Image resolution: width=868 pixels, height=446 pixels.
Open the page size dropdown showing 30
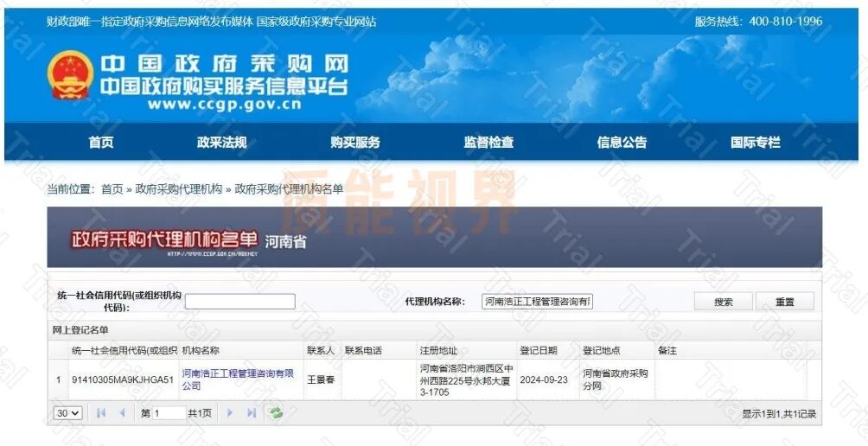tap(67, 413)
